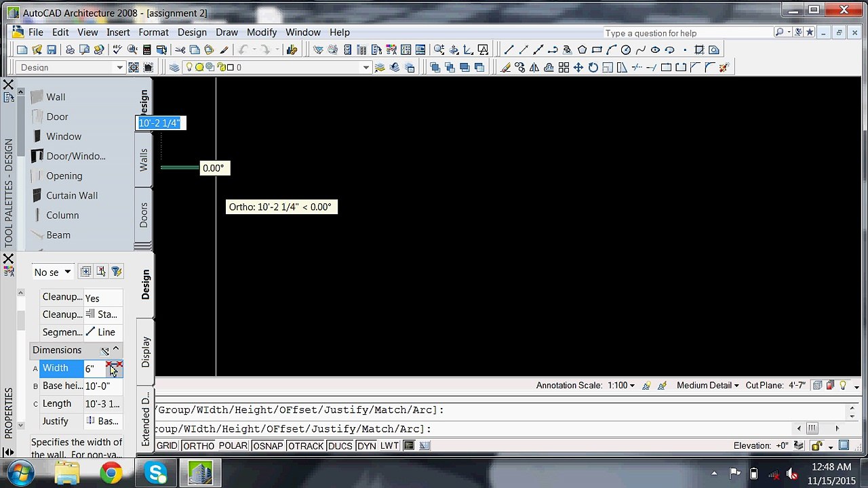
Task: Select the Column tool
Action: pyautogui.click(x=56, y=215)
